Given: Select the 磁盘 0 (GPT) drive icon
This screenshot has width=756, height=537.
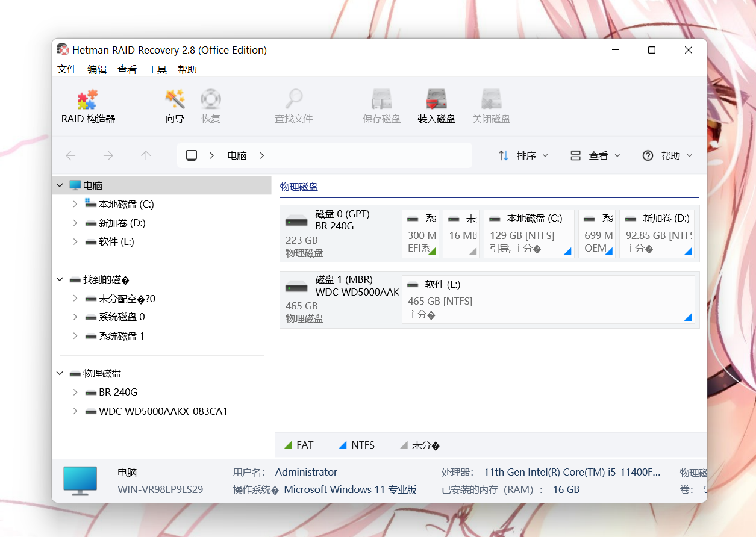Looking at the screenshot, I should [x=296, y=221].
